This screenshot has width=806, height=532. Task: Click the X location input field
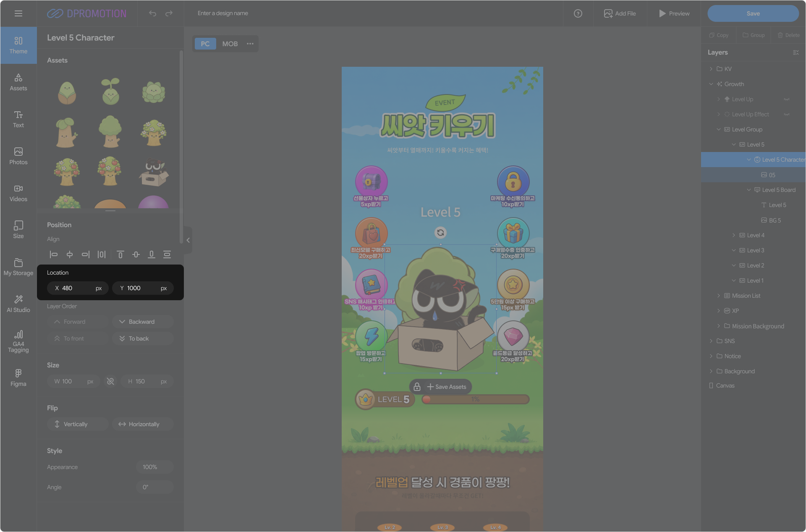(x=78, y=288)
